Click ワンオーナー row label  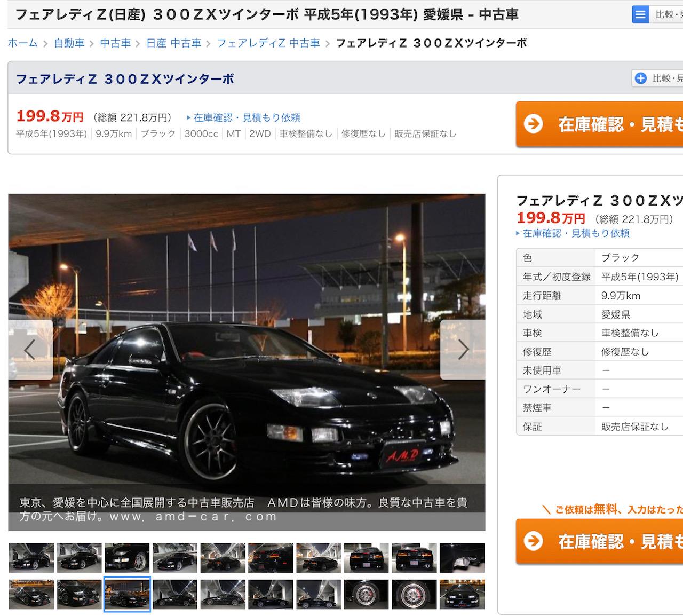click(x=552, y=389)
